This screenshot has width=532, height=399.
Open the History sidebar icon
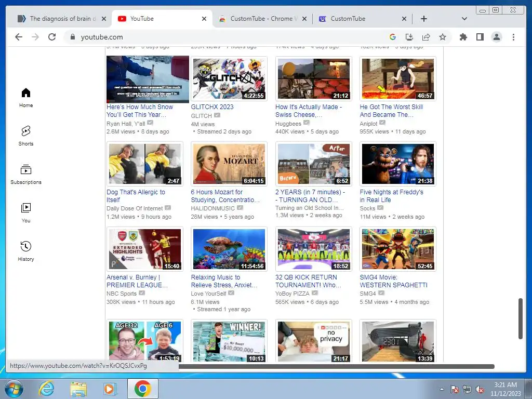26,251
